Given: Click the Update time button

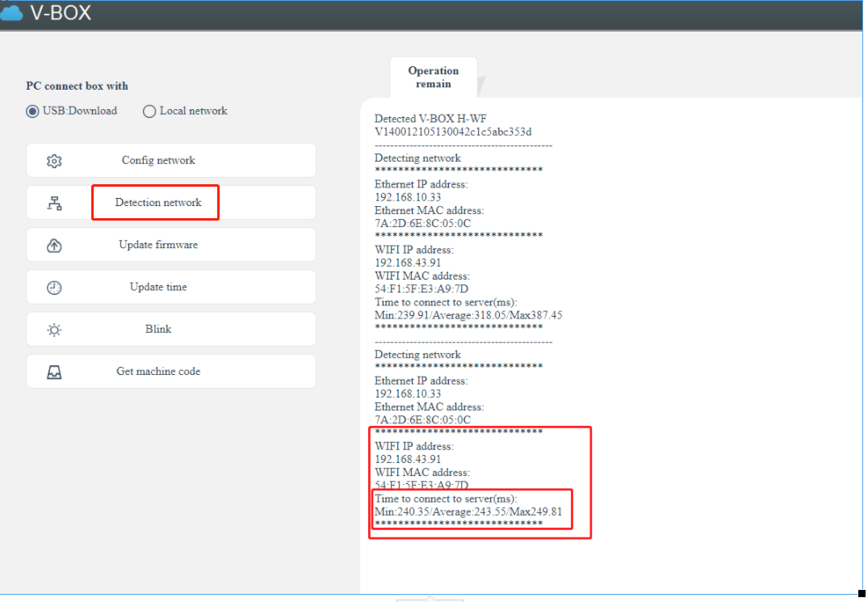Looking at the screenshot, I should click(171, 287).
